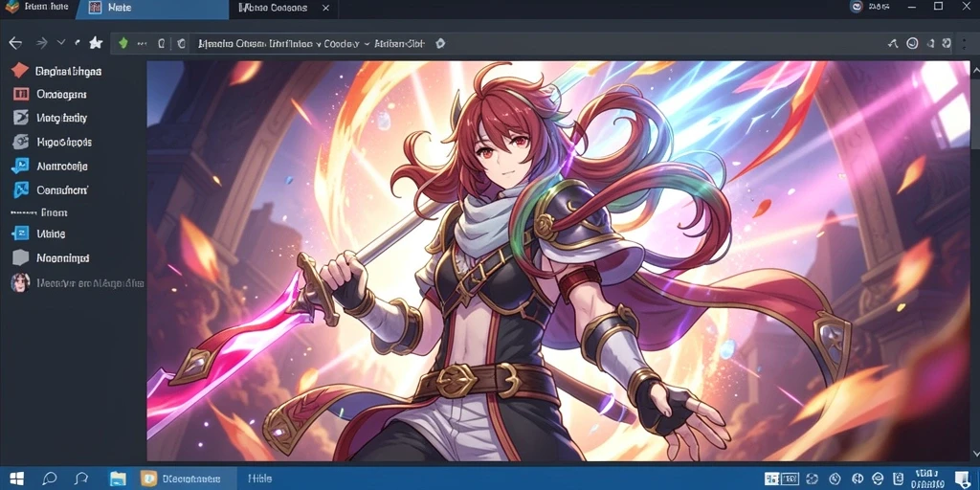Expand the second breadcrumb chevron in the address bar
Screen dimensions: 980x490
[x=367, y=44]
